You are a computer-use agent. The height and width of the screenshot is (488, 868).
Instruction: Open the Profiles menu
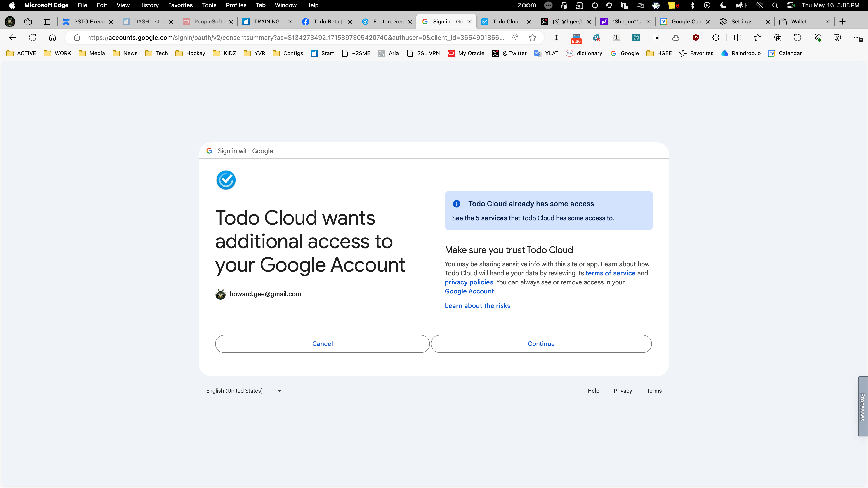tap(236, 5)
